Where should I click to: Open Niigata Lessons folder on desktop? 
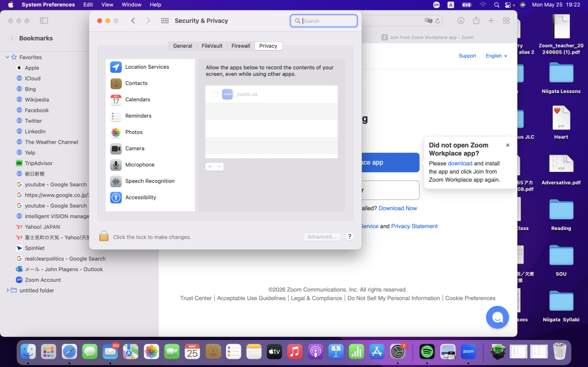[x=561, y=78]
